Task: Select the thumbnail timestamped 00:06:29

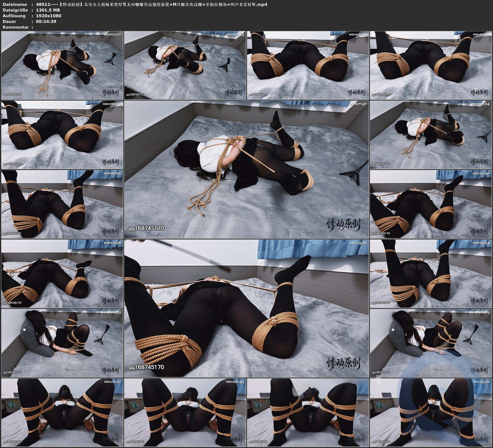Action: (62, 135)
